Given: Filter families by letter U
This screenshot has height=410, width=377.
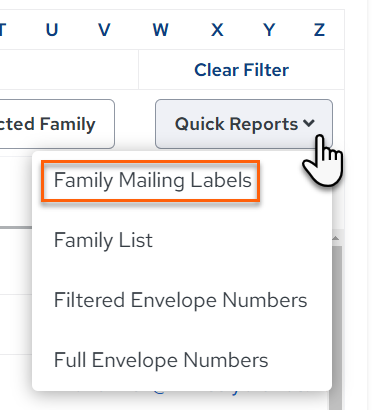Looking at the screenshot, I should [52, 30].
